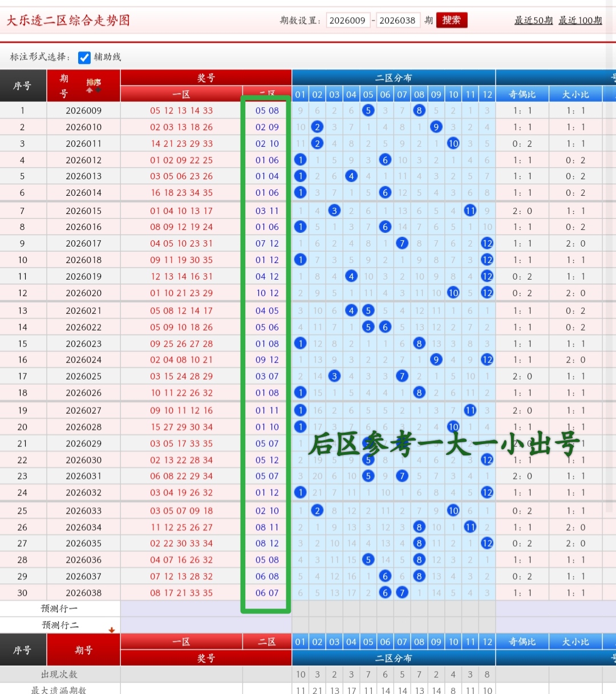This screenshot has height=694, width=616.
Task: Click the red 搜索 button
Action: click(x=451, y=21)
